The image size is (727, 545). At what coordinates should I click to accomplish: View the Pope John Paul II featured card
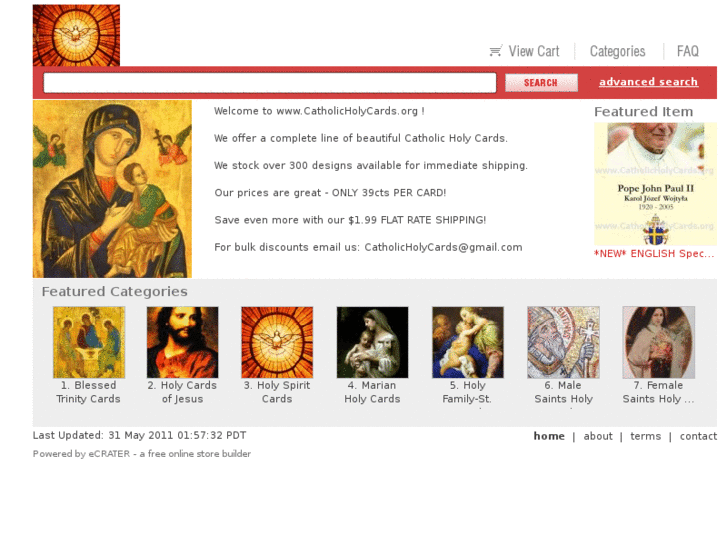pos(656,184)
